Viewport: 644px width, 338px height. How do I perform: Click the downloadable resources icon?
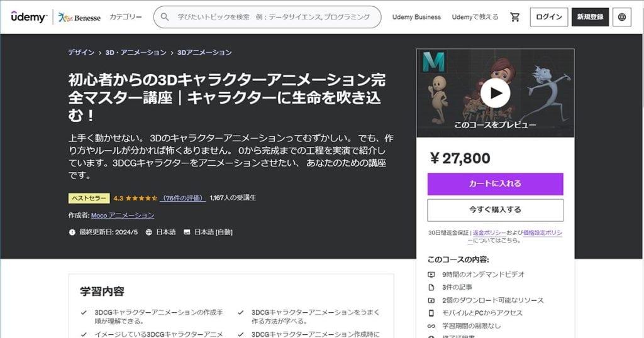click(x=431, y=301)
